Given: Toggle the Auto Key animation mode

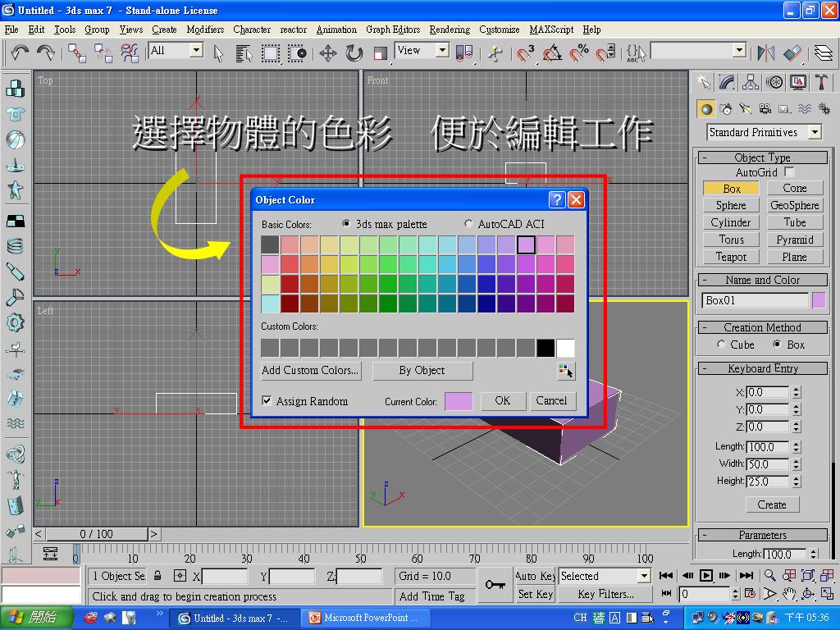Looking at the screenshot, I should [x=535, y=576].
